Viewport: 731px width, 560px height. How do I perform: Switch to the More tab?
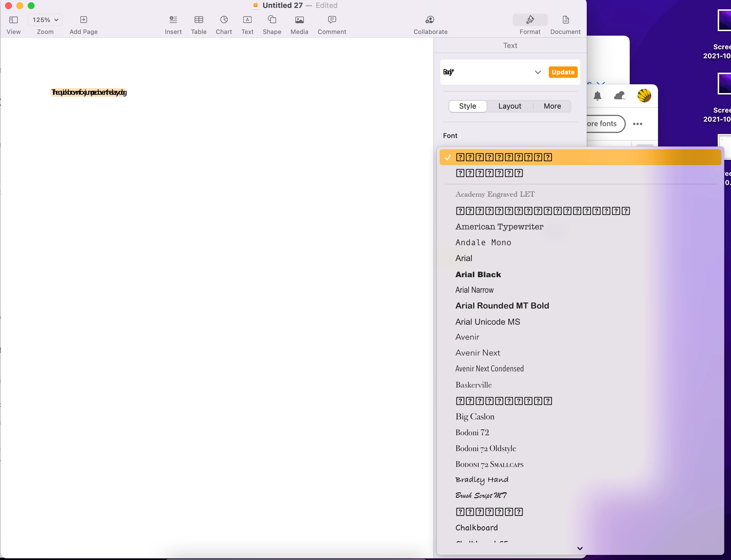point(552,106)
